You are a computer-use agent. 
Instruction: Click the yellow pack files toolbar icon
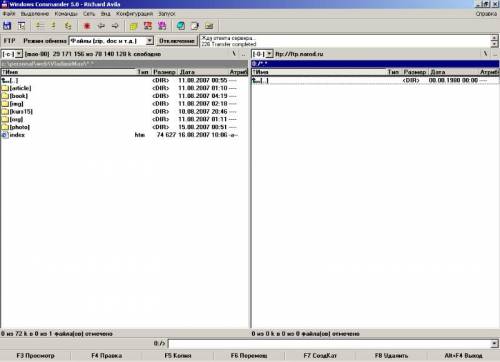[x=134, y=26]
